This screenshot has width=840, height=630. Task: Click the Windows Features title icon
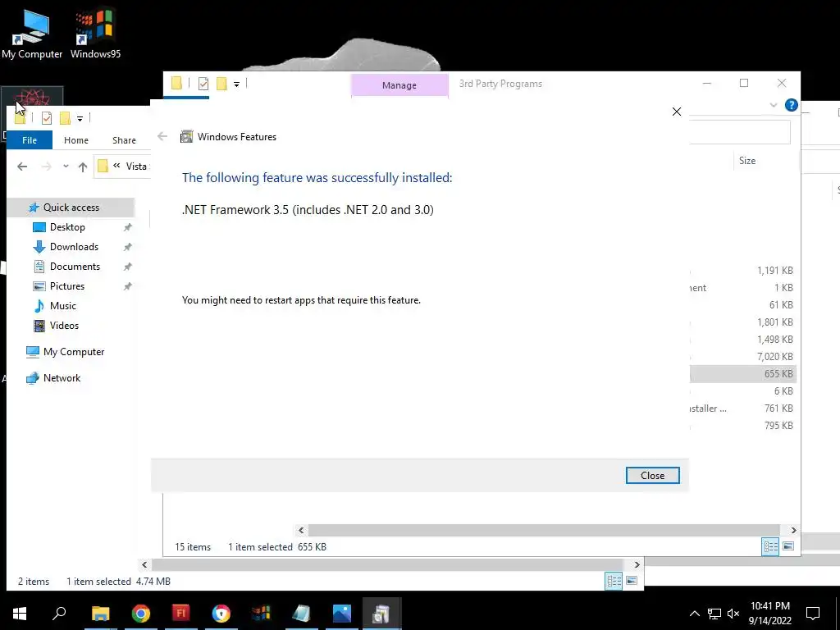coord(186,137)
